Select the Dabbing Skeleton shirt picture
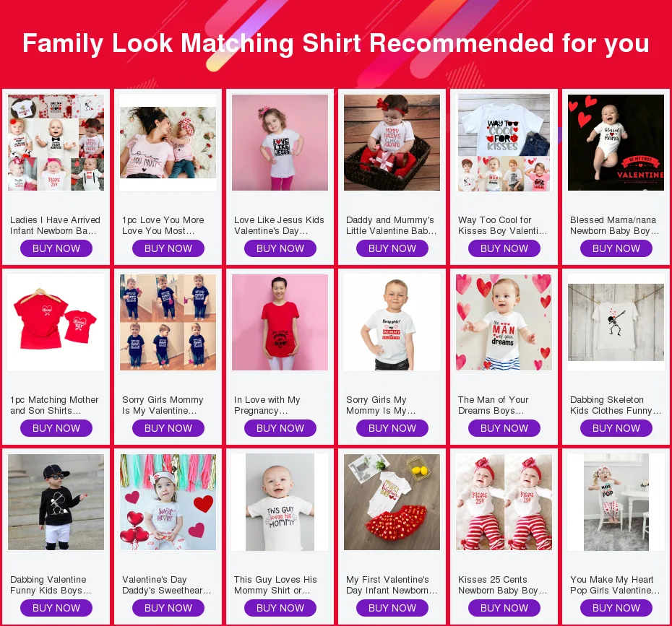This screenshot has width=672, height=626. [616, 323]
